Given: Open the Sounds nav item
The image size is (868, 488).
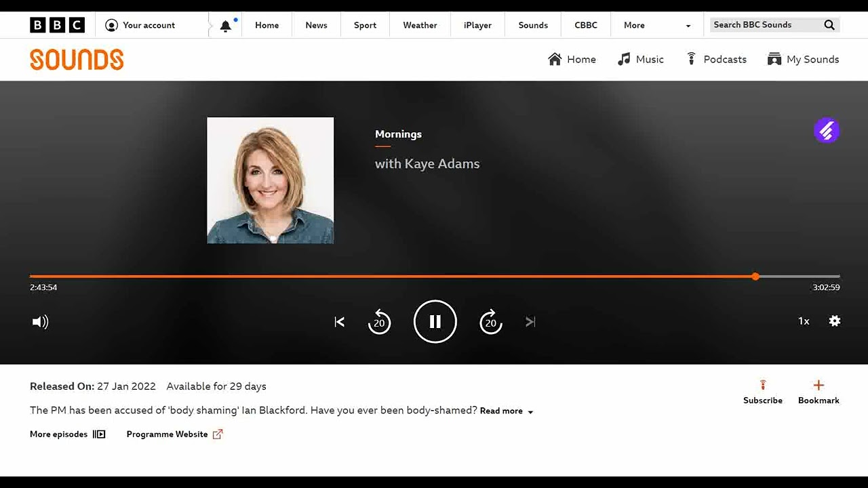Looking at the screenshot, I should pyautogui.click(x=533, y=25).
